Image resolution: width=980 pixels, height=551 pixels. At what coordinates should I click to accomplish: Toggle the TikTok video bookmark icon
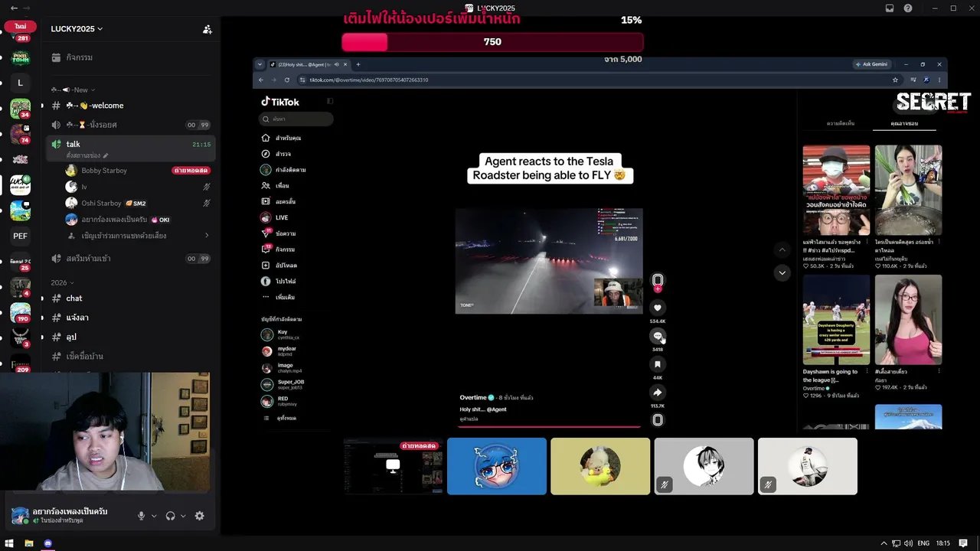(657, 364)
